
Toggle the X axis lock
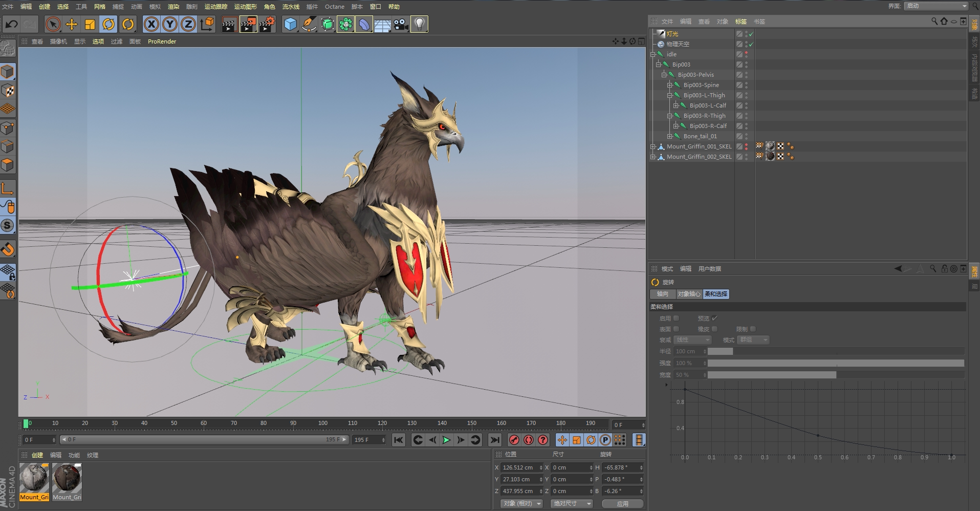[x=151, y=24]
